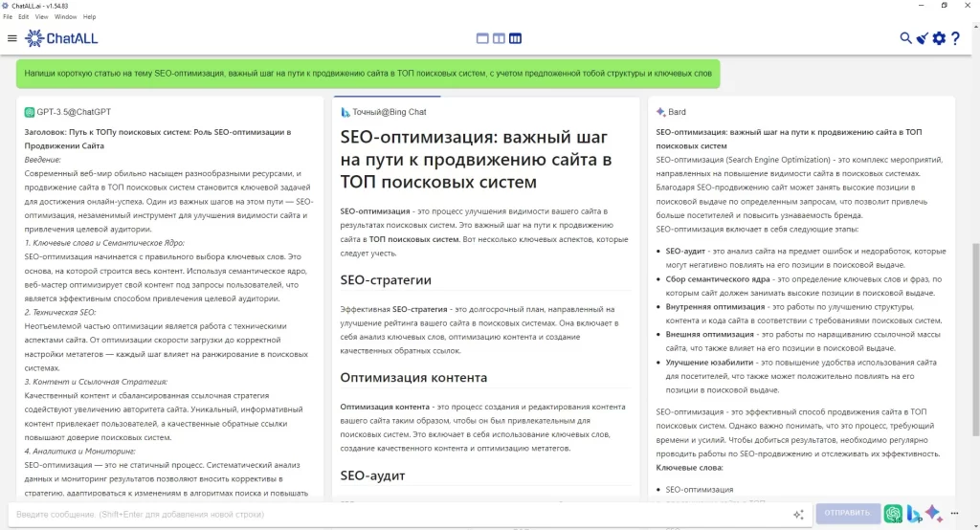Viewport: 980px width, 530px height.
Task: Click the big Bing title 'SEO-оптимизация: важный шаг'
Action: 476,160
